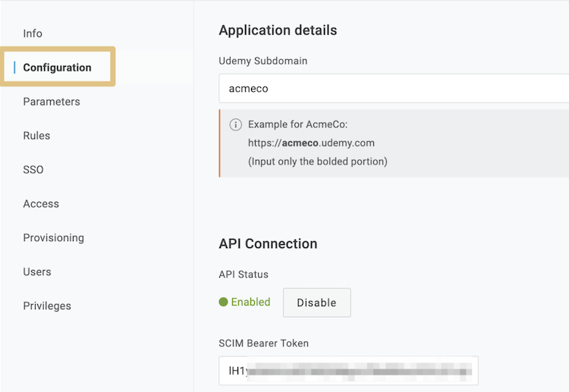Click the Application details heading
Image resolution: width=569 pixels, height=392 pixels.
pos(278,30)
